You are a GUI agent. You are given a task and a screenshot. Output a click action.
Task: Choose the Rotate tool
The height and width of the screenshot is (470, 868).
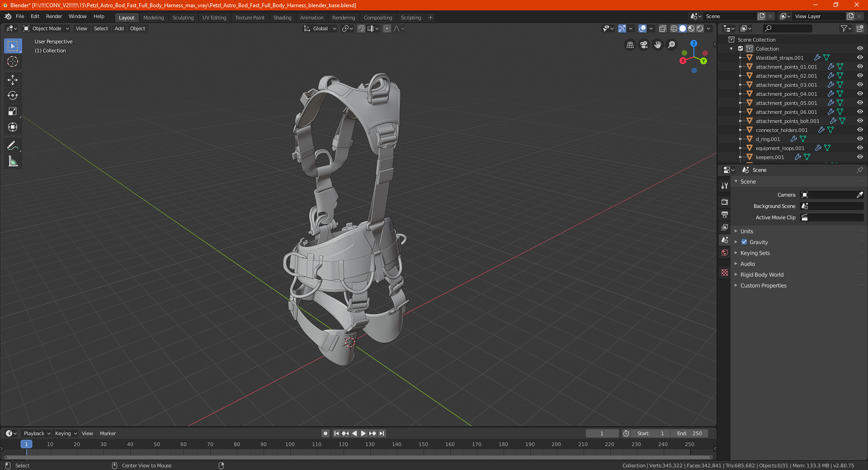(13, 95)
